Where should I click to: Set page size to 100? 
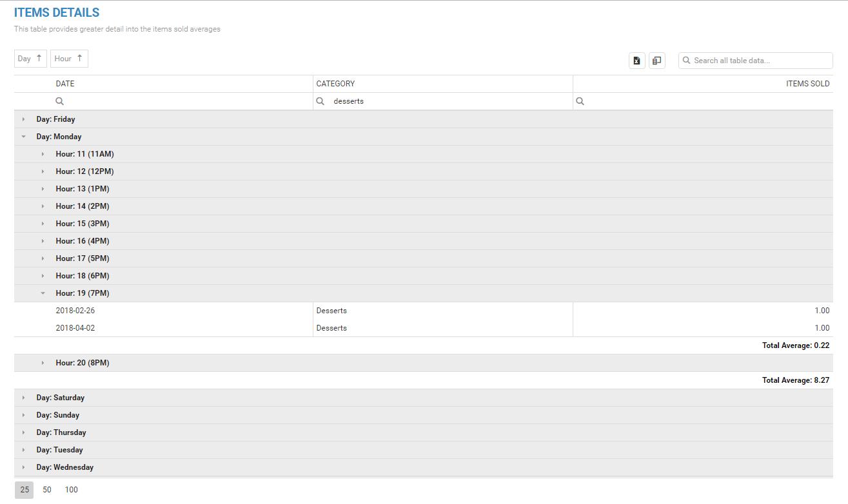(71, 490)
